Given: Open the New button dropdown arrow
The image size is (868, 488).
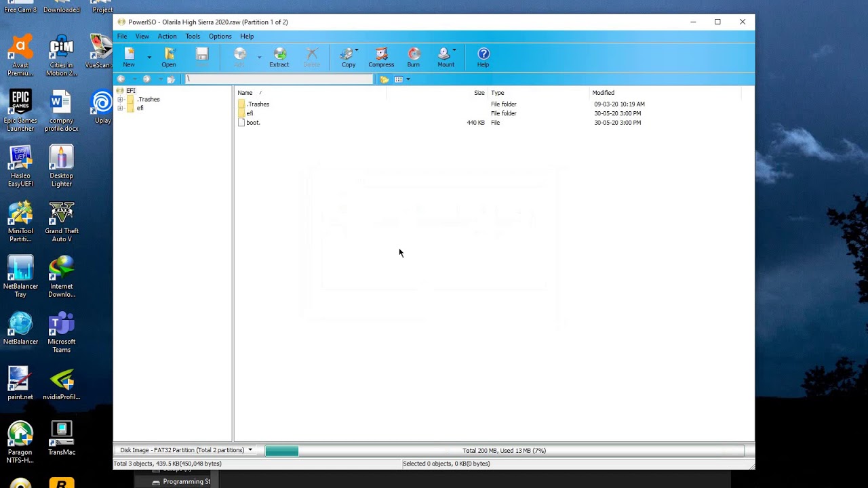Looking at the screenshot, I should [149, 58].
